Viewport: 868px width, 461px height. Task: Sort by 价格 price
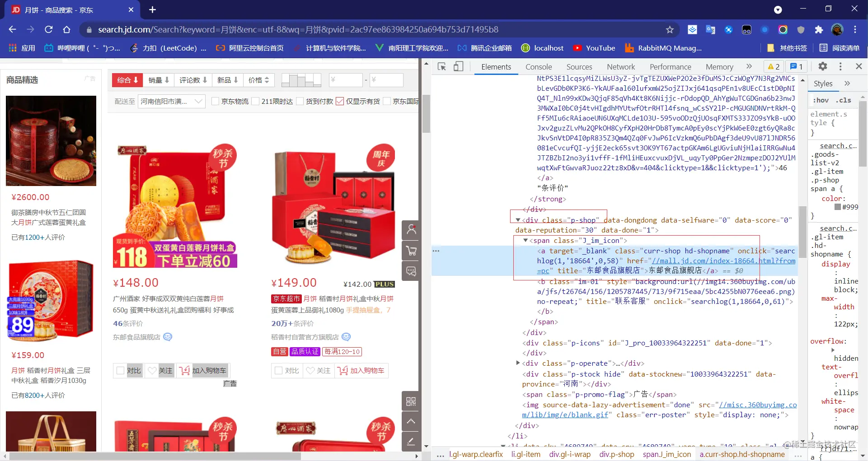click(259, 80)
